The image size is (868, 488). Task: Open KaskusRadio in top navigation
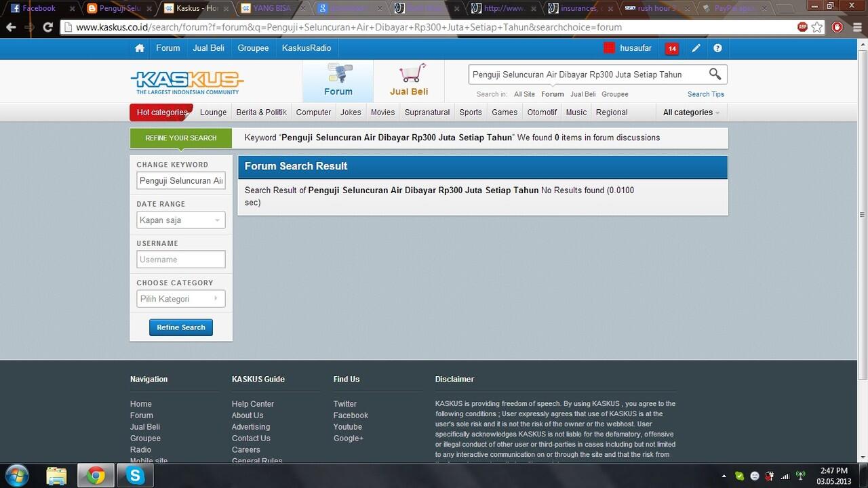point(307,48)
